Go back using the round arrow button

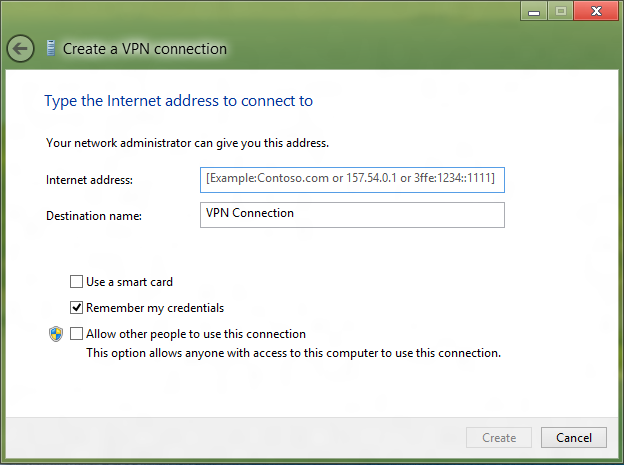pyautogui.click(x=20, y=49)
